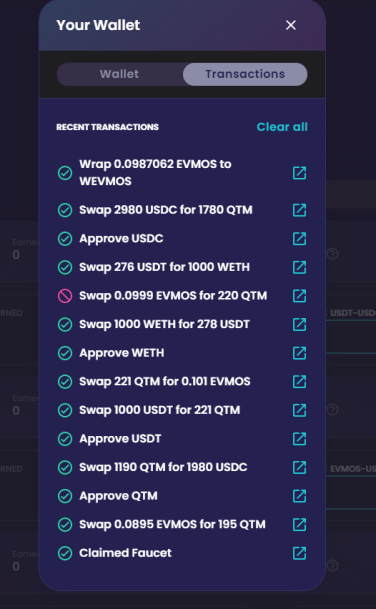Click 'Swap 1190 QTM for 1980 USDC' text
Screen dimensions: 376x609
pyautogui.click(x=163, y=467)
